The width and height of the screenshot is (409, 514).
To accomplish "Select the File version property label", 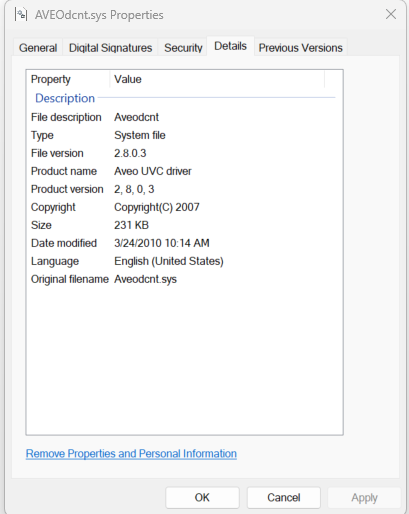I will point(57,153).
